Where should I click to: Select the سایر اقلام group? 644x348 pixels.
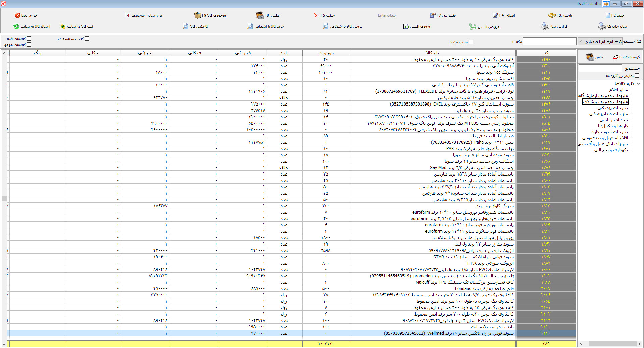tap(619, 90)
